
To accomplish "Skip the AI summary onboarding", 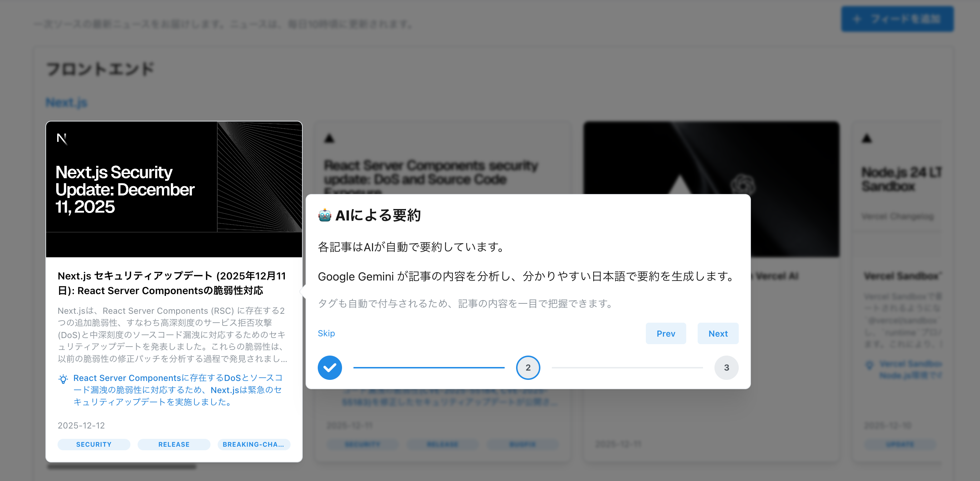I will [326, 333].
